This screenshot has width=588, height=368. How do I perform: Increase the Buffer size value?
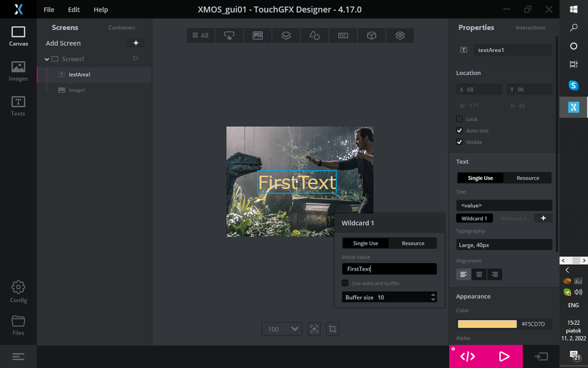tap(433, 295)
